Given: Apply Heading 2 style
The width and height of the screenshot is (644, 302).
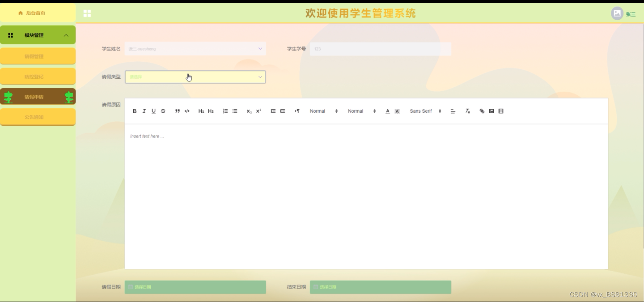Looking at the screenshot, I should point(211,111).
